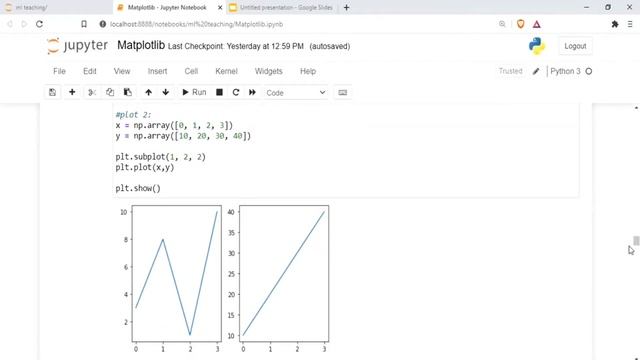Open the View menu
640x360 pixels.
122,71
